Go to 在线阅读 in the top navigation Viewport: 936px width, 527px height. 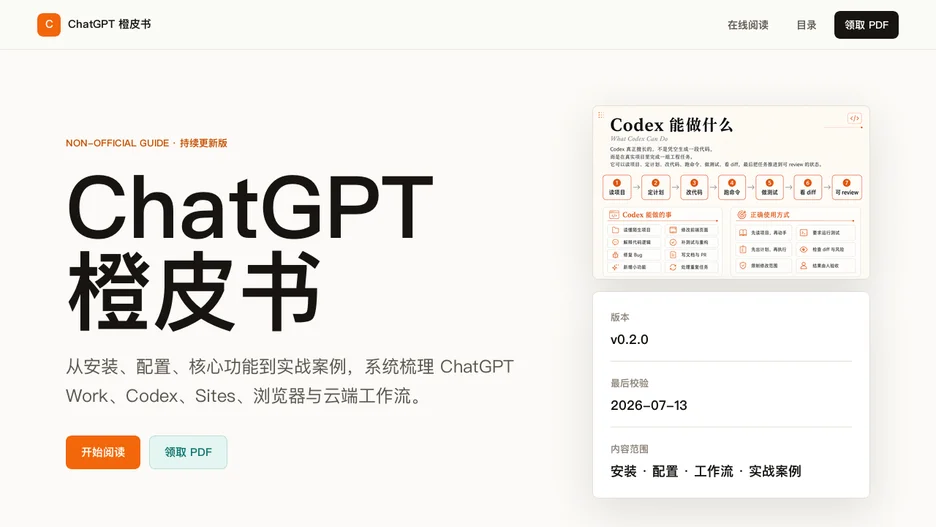(747, 25)
